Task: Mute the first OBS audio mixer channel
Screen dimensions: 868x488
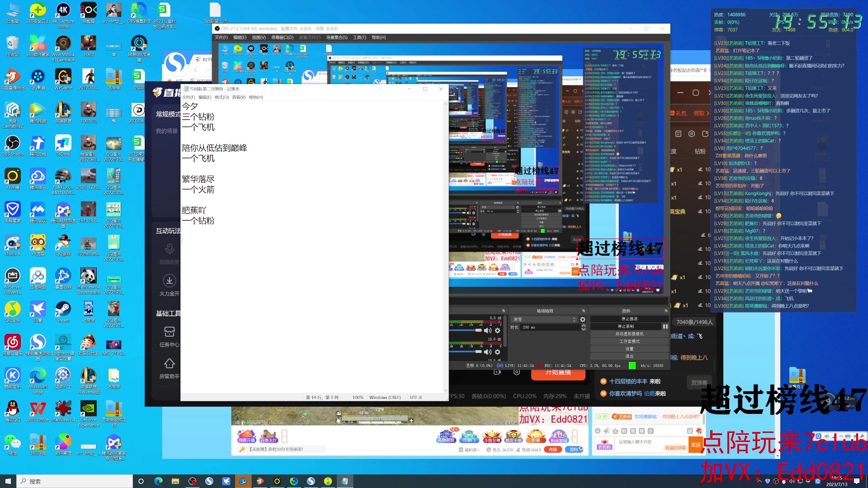Action: tap(488, 331)
